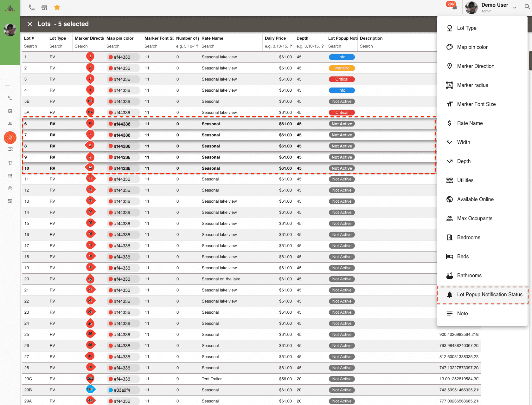The width and height of the screenshot is (532, 405).
Task: Focus the Lot Type search field
Action: (59, 46)
